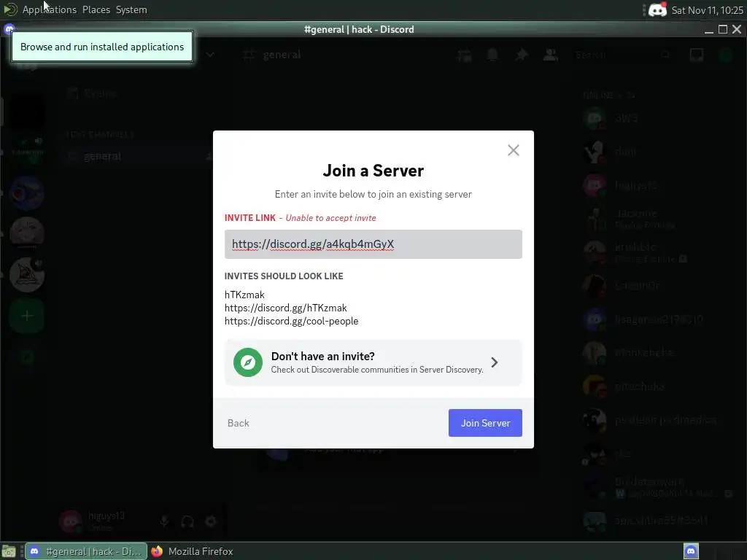Click the Discord window menu icon in title bar
This screenshot has width=747, height=560.
(9, 29)
